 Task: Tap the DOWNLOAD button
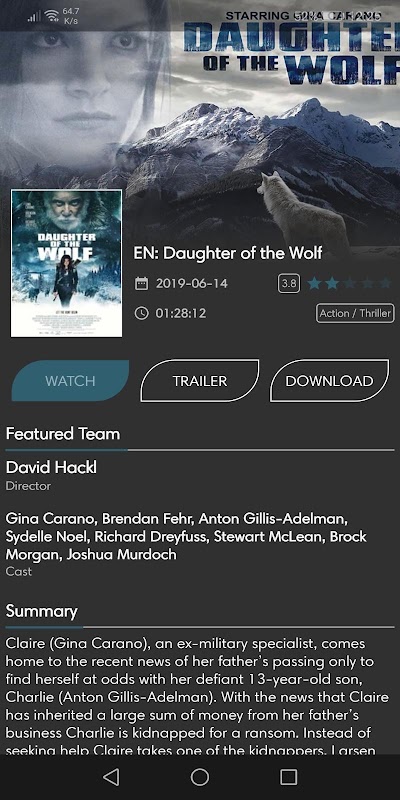click(329, 381)
